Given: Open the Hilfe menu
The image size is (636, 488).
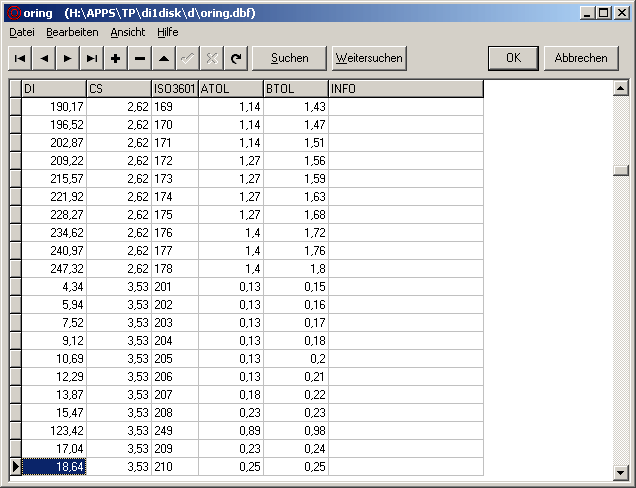Looking at the screenshot, I should point(167,32).
